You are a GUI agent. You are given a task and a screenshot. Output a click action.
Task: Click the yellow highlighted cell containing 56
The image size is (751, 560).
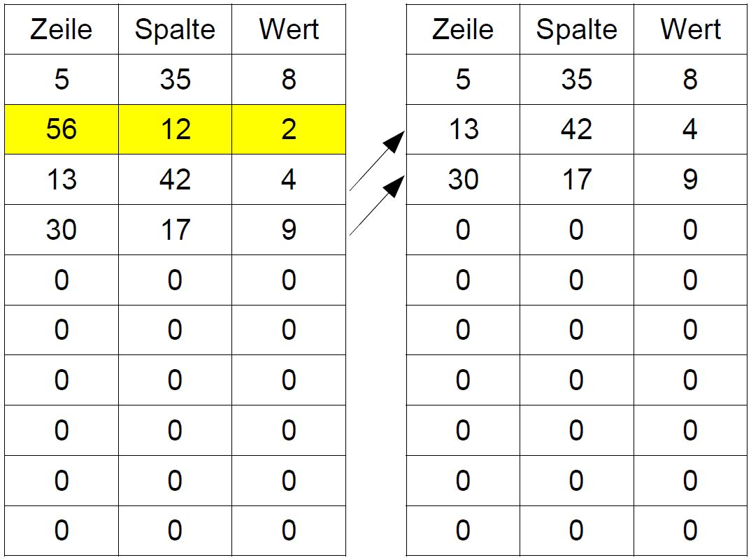point(62,129)
